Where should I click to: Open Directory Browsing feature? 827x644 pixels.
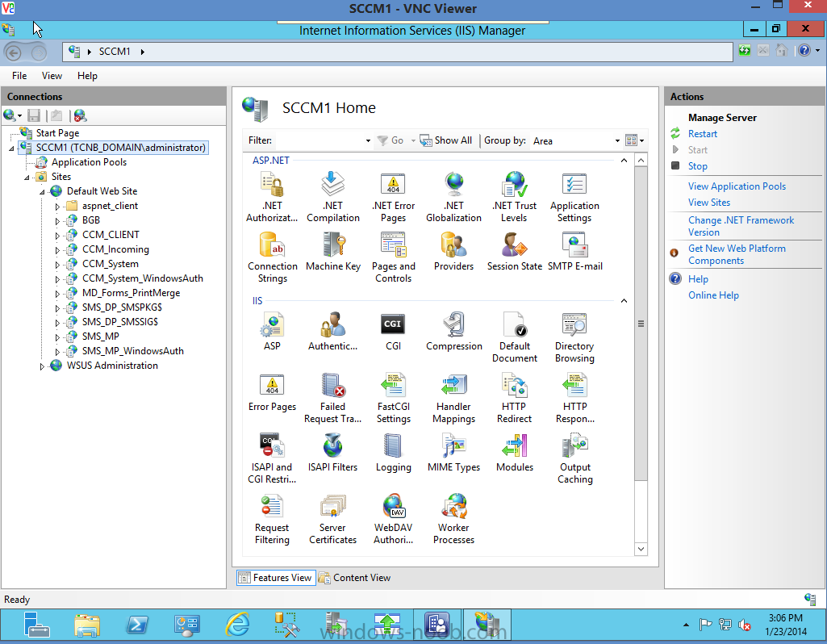[x=574, y=337]
